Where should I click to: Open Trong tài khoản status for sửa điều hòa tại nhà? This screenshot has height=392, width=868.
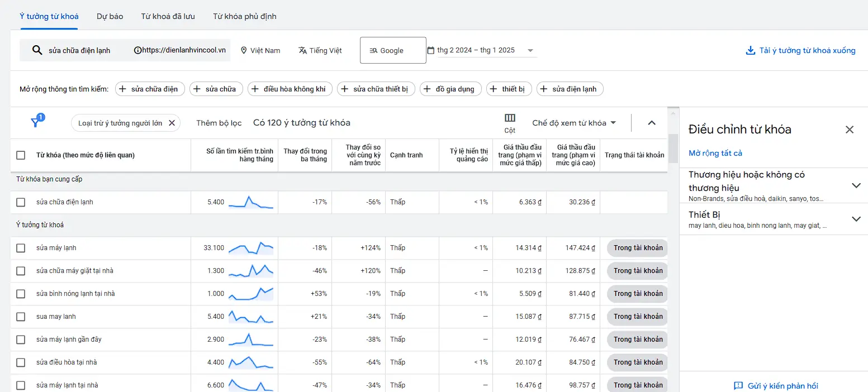coord(638,362)
